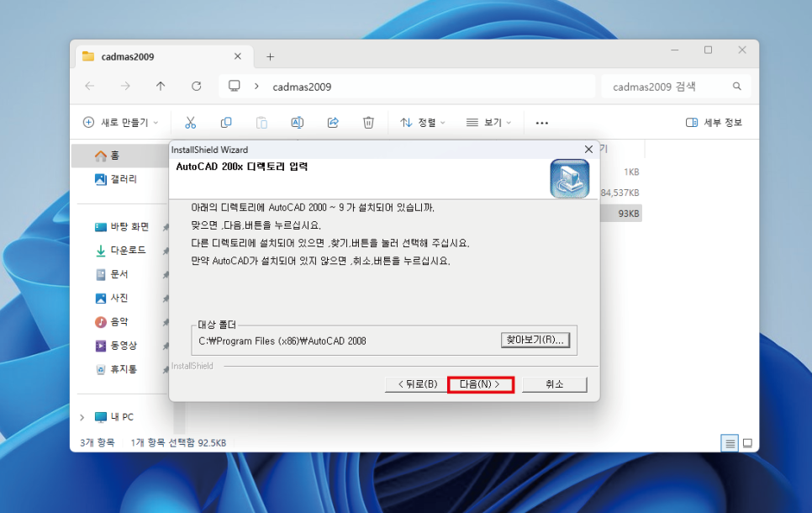This screenshot has width=812, height=513.
Task: Close the cadmas2009 tab
Action: (238, 56)
